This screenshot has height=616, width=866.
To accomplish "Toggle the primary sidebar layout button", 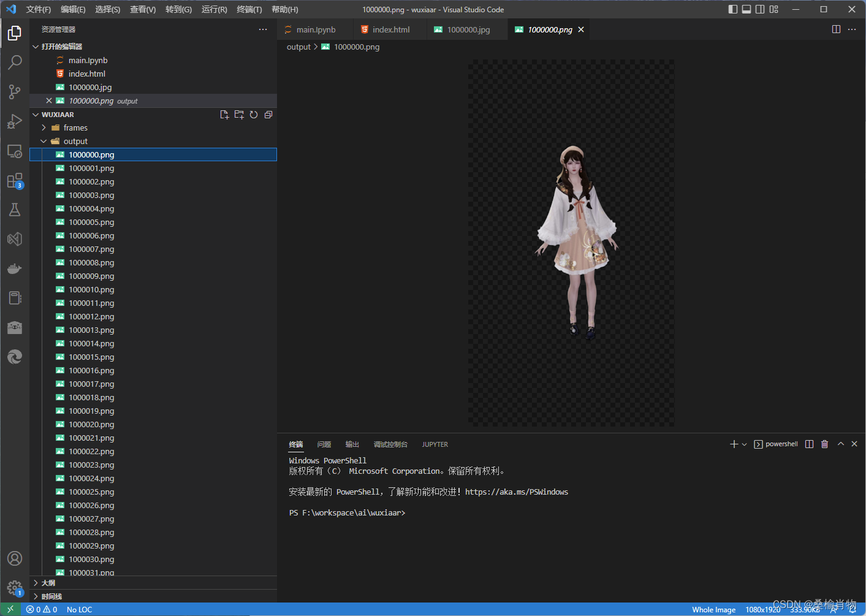I will click(x=733, y=9).
